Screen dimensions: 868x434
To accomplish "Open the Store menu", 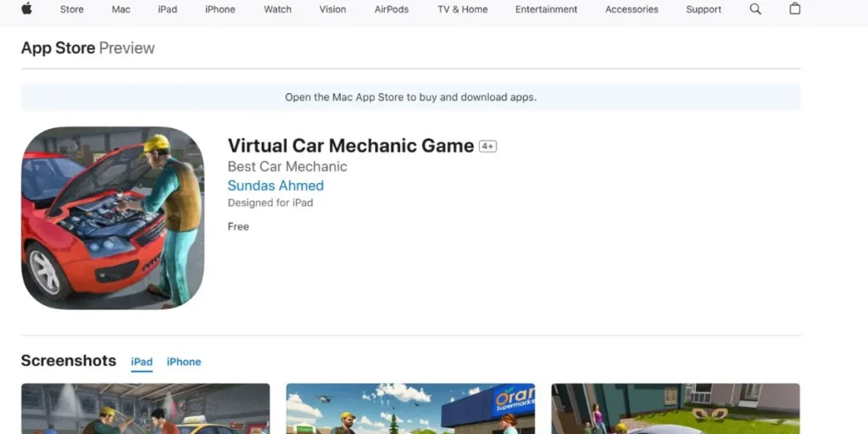I will click(x=71, y=9).
